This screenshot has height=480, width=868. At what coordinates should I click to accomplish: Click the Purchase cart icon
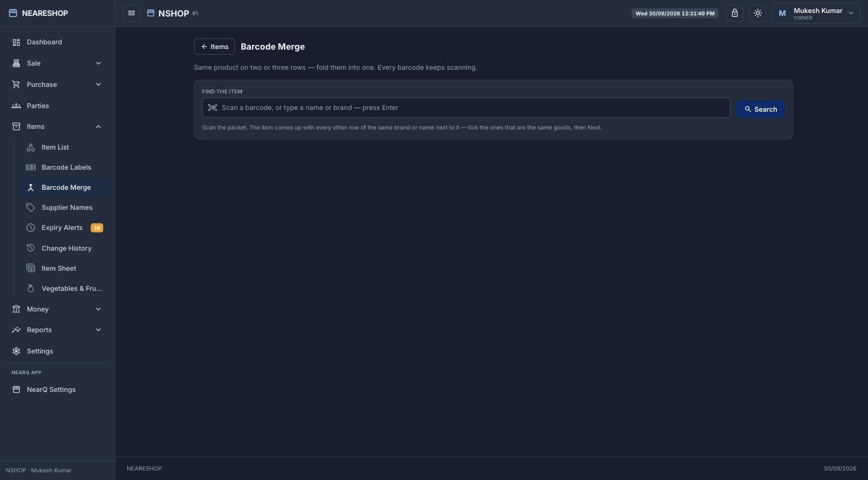[x=16, y=85]
